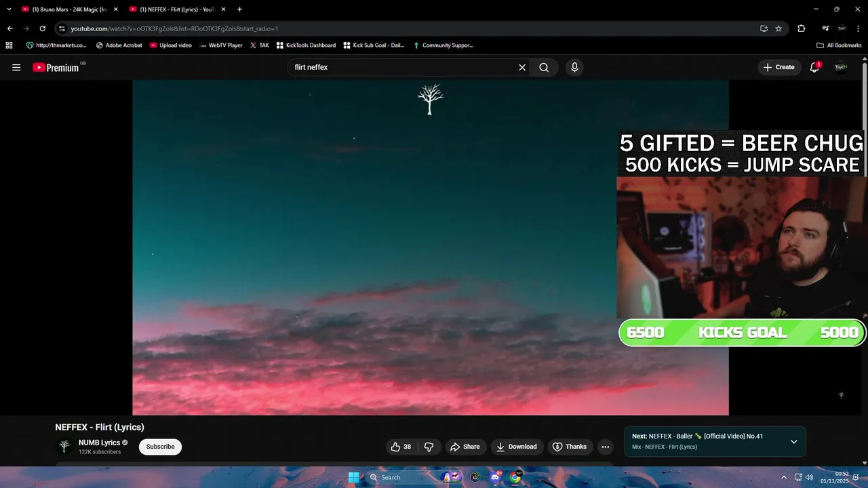Viewport: 868px width, 488px height.
Task: Close the NEFFEX Flirt tab
Action: [x=223, y=9]
